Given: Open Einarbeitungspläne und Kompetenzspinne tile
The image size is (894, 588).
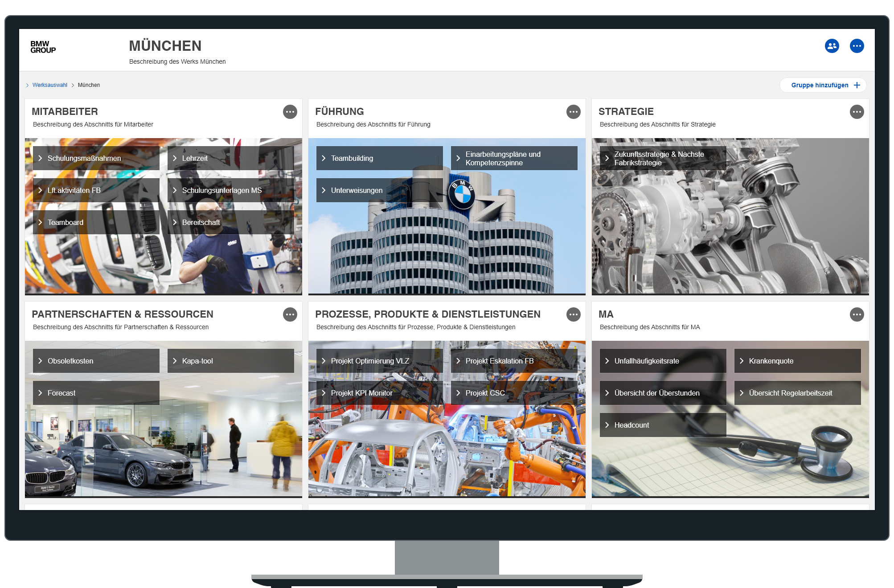Looking at the screenshot, I should point(514,158).
